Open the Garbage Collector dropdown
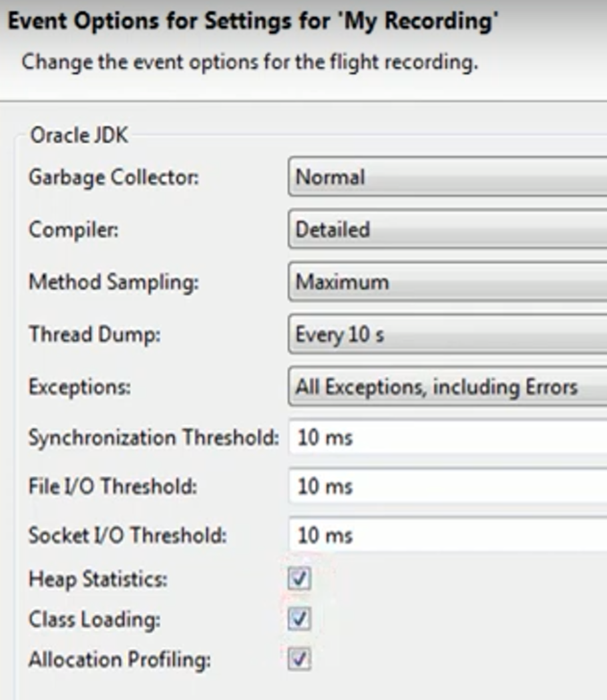The image size is (607, 700). 447,177
